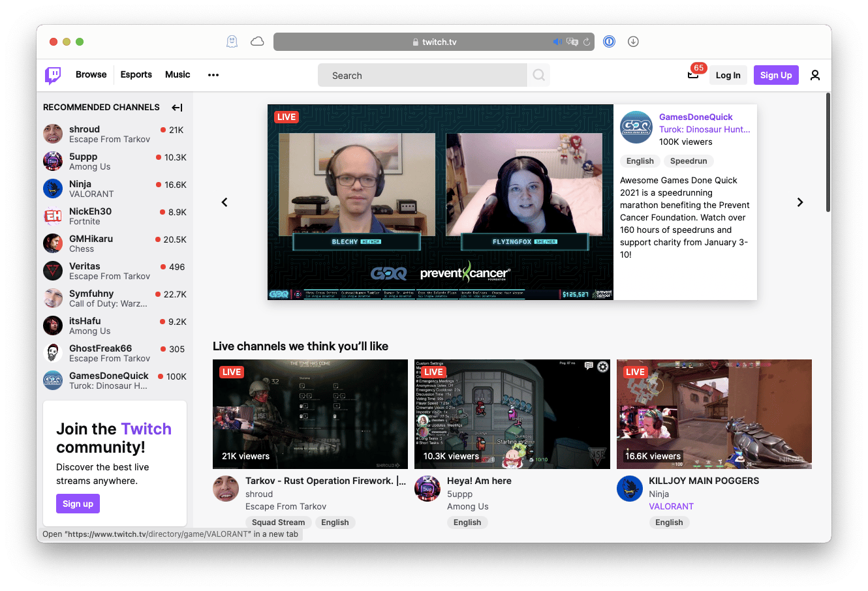Screen dimensions: 868x591
Task: Open itsHafu's avatar in the sidebar
Action: coord(53,326)
